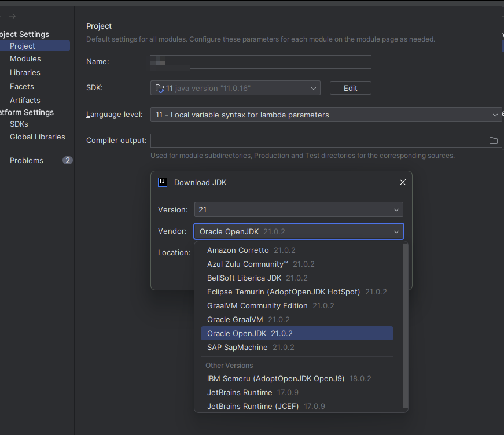Open the Libraries settings page
Image resolution: width=504 pixels, height=435 pixels.
[x=25, y=73]
